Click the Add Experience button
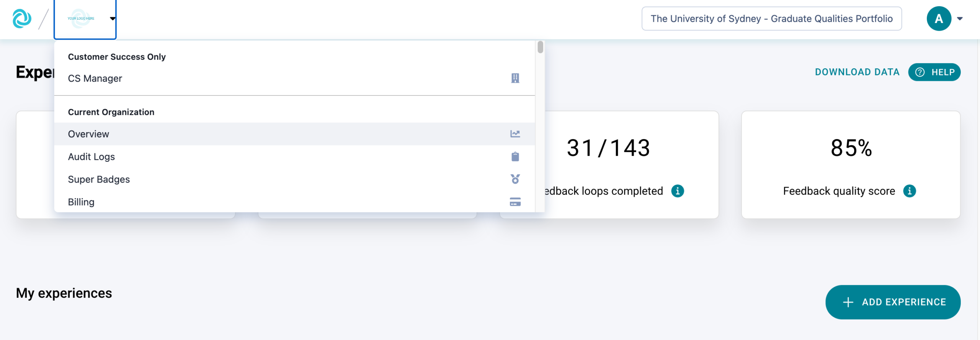Image resolution: width=980 pixels, height=340 pixels. pyautogui.click(x=892, y=302)
